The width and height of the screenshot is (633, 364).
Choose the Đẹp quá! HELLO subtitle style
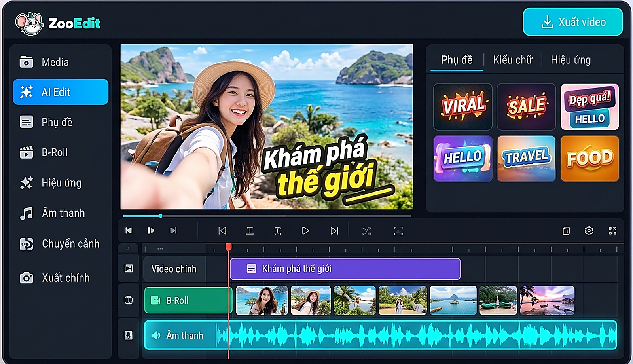tap(590, 106)
